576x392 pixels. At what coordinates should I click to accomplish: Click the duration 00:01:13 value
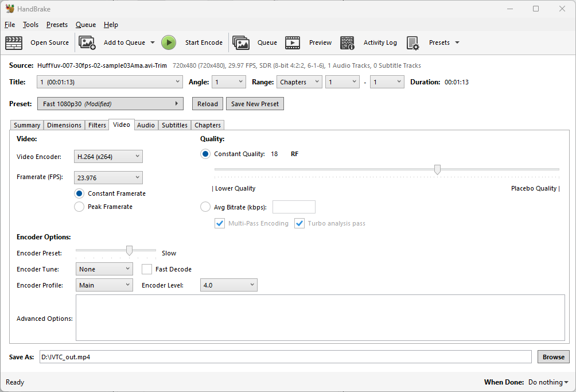point(457,82)
